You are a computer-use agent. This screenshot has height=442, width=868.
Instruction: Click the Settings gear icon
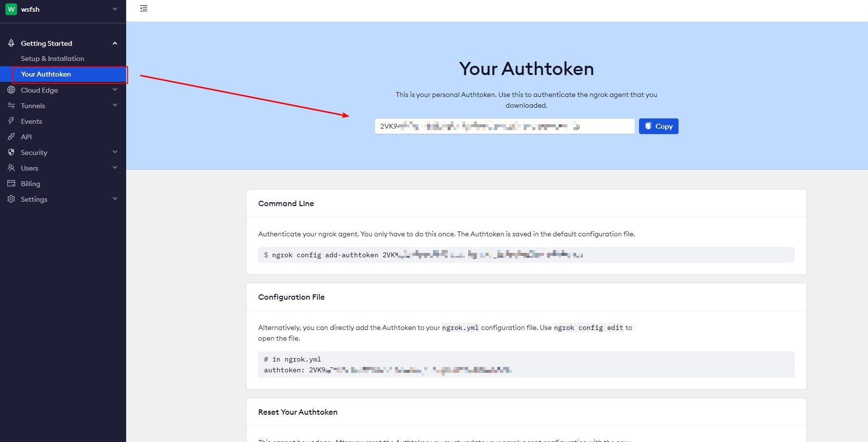[11, 199]
